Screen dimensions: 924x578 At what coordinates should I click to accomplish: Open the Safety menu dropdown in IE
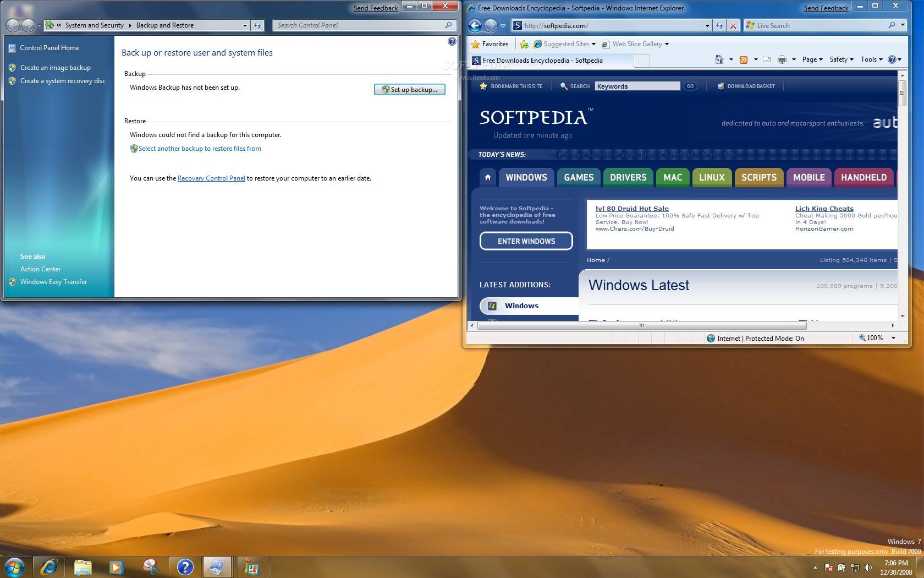(842, 59)
